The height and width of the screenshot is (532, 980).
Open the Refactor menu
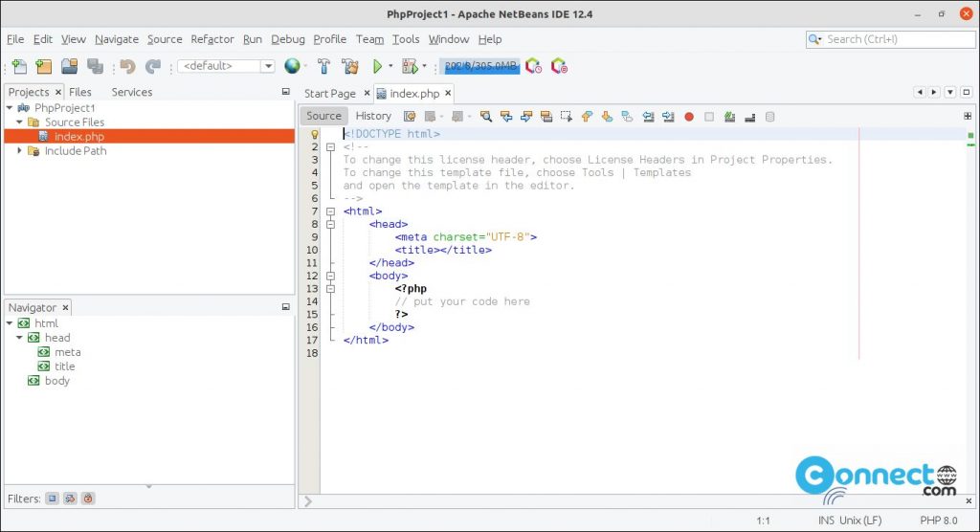coord(212,39)
